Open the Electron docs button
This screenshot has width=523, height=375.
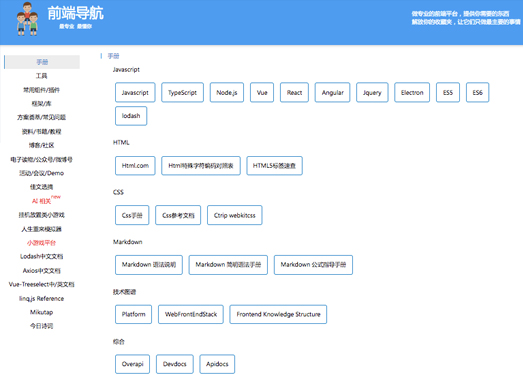point(412,92)
